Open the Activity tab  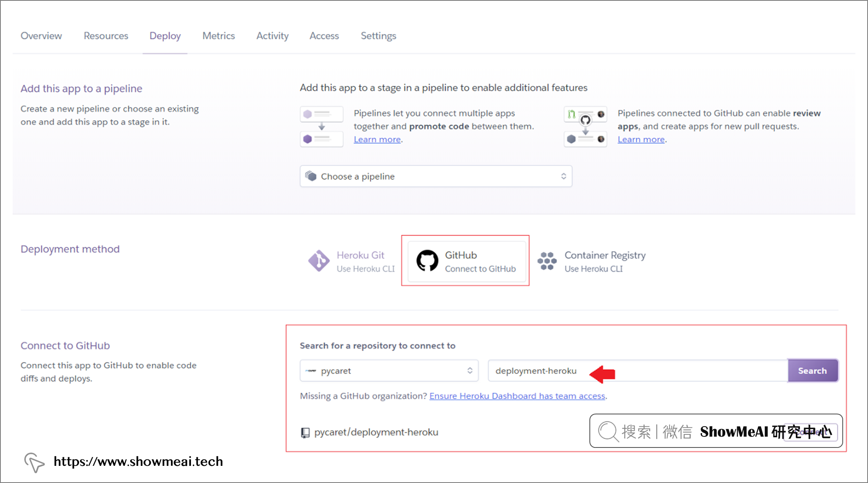coord(272,36)
